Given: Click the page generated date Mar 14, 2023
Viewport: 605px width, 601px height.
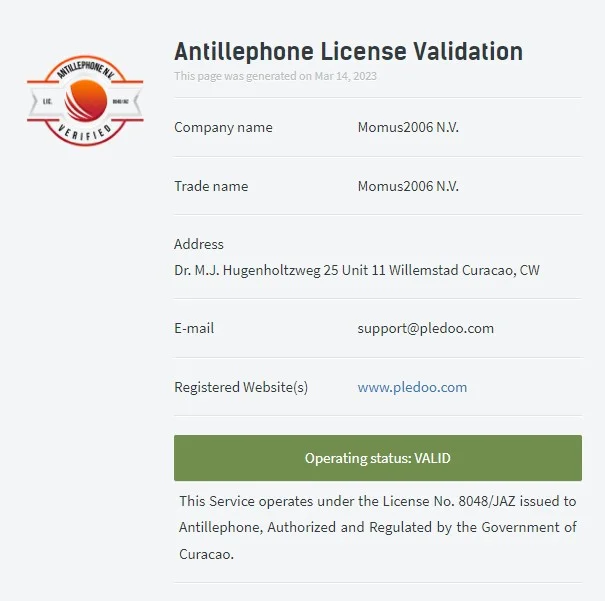Looking at the screenshot, I should 345,76.
